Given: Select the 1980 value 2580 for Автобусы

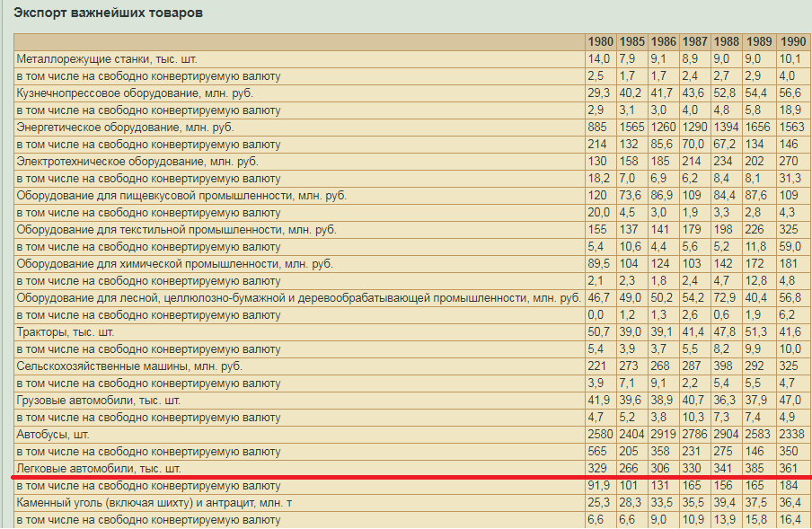Looking at the screenshot, I should click(600, 435).
